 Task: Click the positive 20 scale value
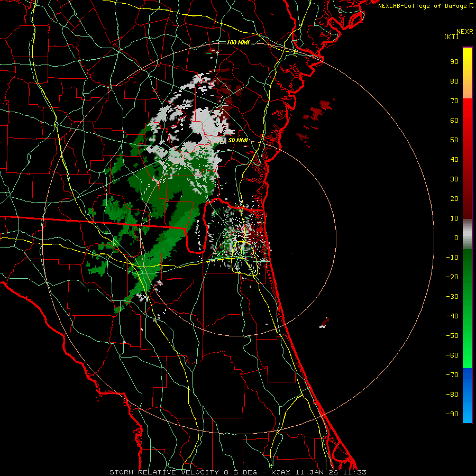[454, 198]
